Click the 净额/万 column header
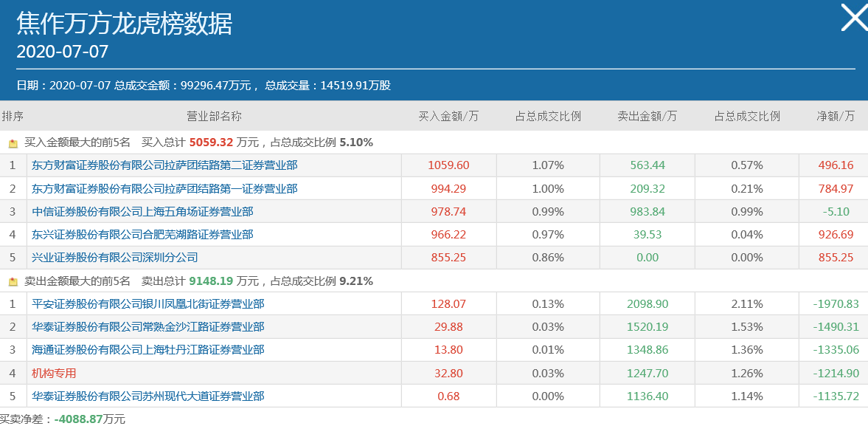This screenshot has width=868, height=426. coord(836,117)
